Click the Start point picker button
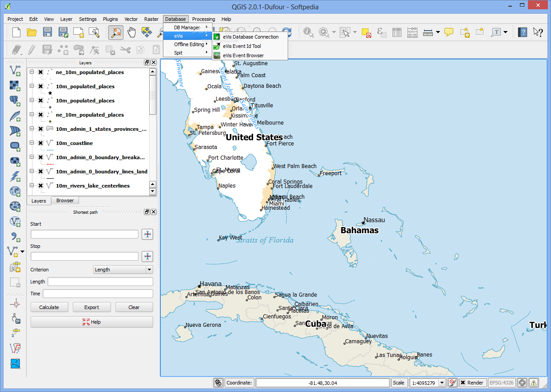Viewport: 551px width, 392px height. pos(147,234)
